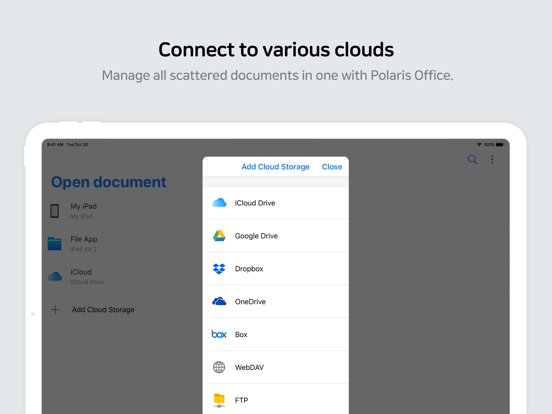Click the Box logo icon
Image resolution: width=552 pixels, height=414 pixels.
(219, 334)
